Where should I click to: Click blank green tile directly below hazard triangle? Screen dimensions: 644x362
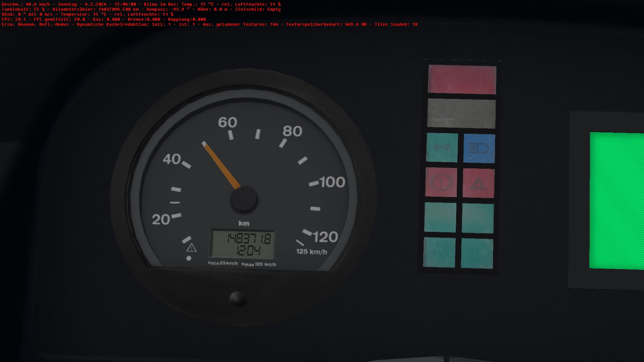[478, 218]
